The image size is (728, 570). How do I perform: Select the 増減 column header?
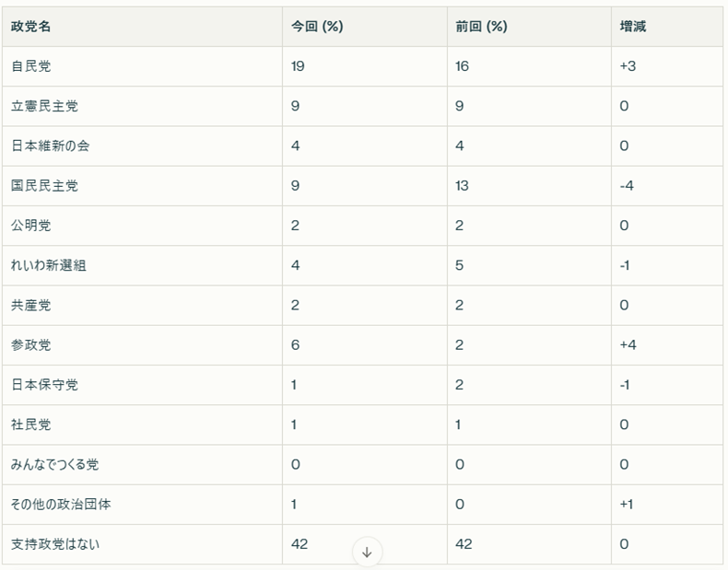[666, 27]
